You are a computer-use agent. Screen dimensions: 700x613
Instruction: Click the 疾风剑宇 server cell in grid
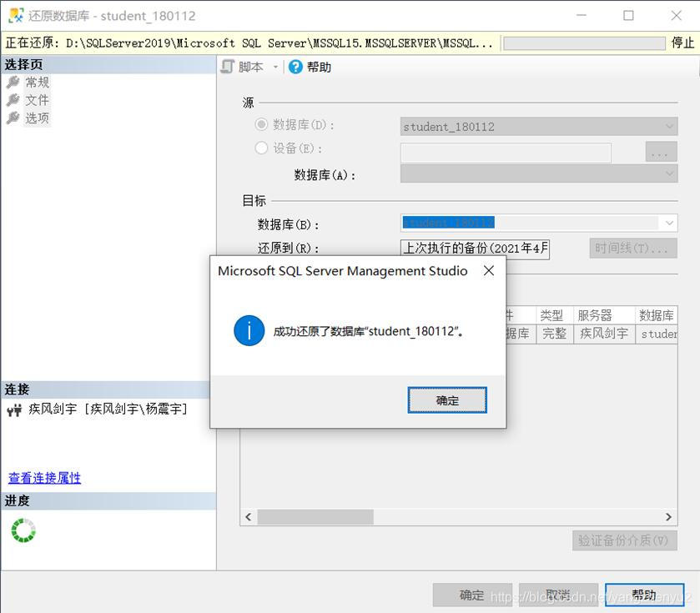tap(603, 334)
